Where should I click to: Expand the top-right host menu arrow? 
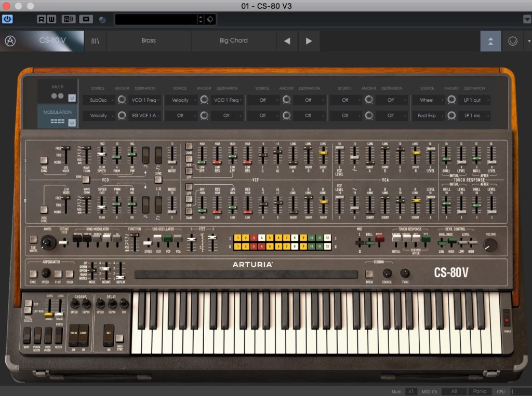tap(527, 19)
